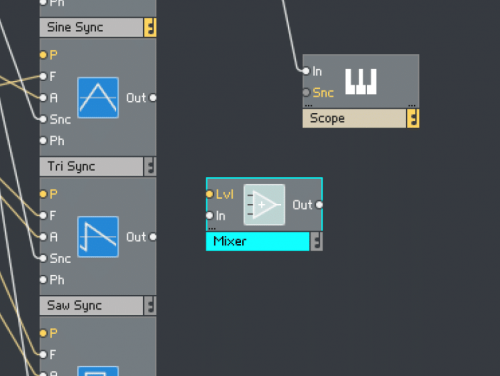
Task: Expand Scope outputs via right ellipsis dots
Action: click(x=412, y=106)
